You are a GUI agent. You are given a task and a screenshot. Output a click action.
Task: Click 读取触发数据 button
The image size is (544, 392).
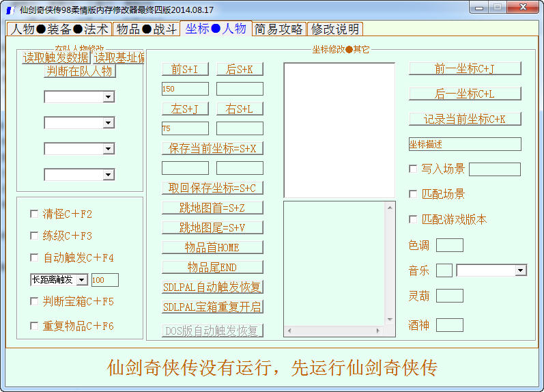[56, 57]
